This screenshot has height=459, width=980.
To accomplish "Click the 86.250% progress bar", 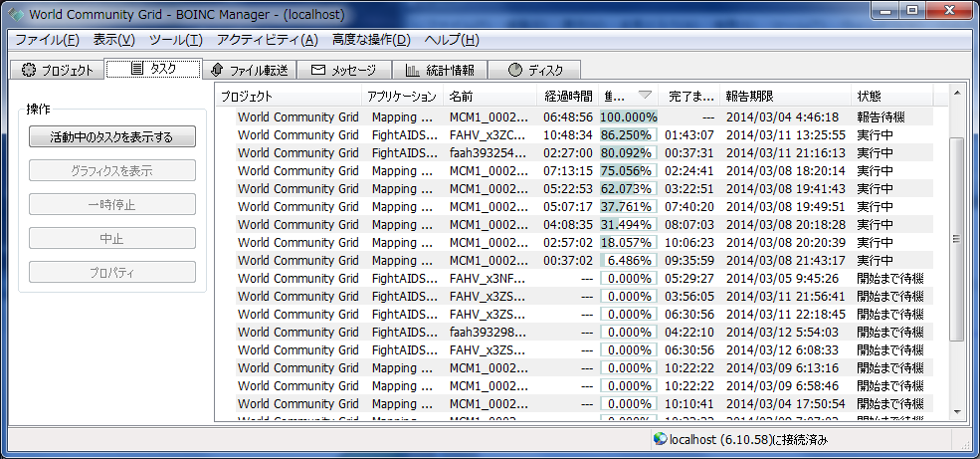I will click(629, 135).
